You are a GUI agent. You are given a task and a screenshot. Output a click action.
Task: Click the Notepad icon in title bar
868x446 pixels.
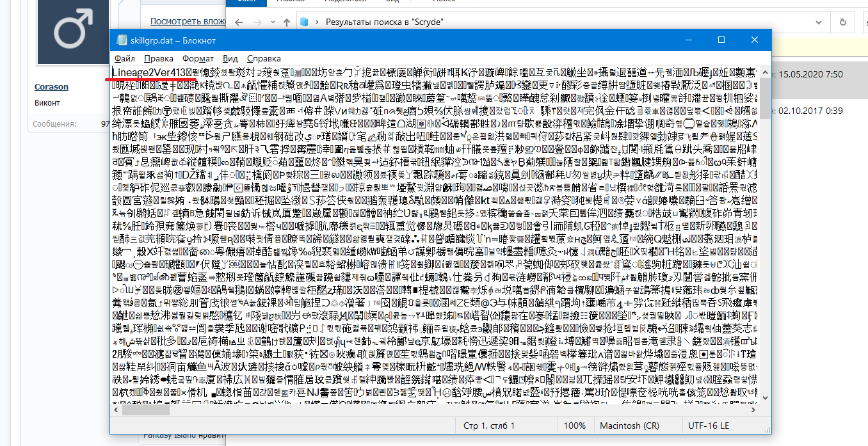tap(122, 40)
